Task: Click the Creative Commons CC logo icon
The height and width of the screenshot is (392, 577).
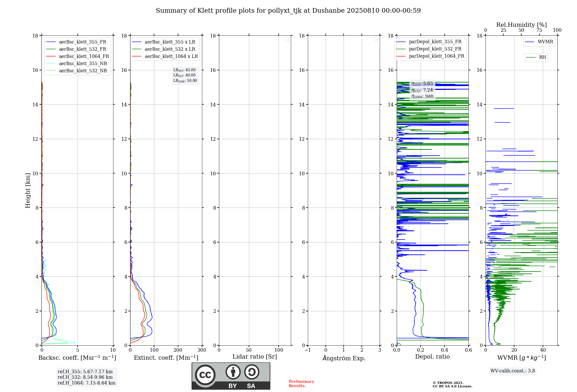Action: point(205,375)
